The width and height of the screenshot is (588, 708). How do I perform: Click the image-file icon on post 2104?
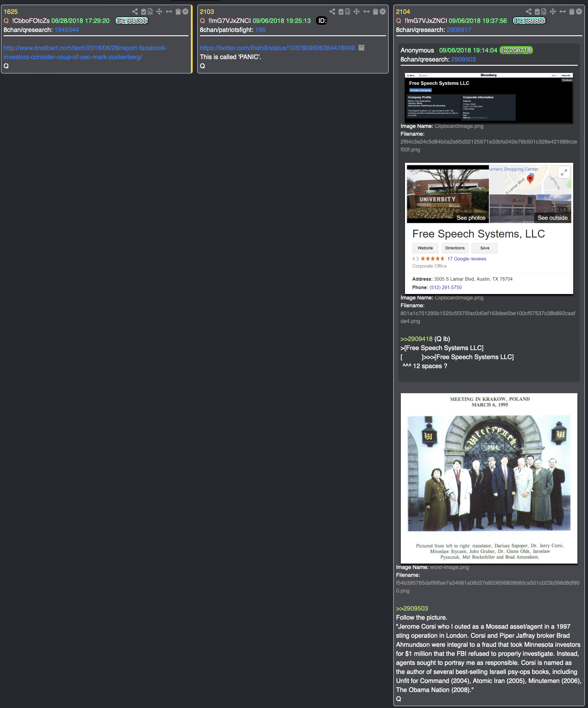pyautogui.click(x=544, y=11)
